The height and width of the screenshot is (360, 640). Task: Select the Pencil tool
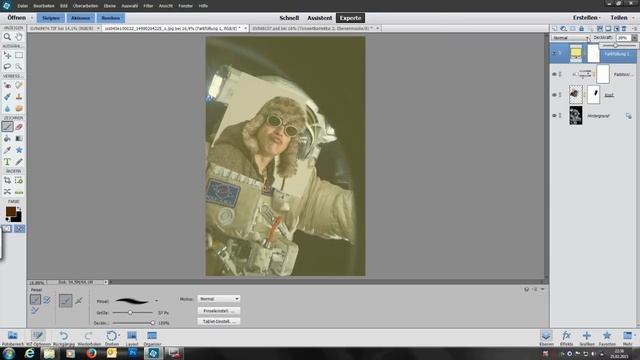point(19,162)
